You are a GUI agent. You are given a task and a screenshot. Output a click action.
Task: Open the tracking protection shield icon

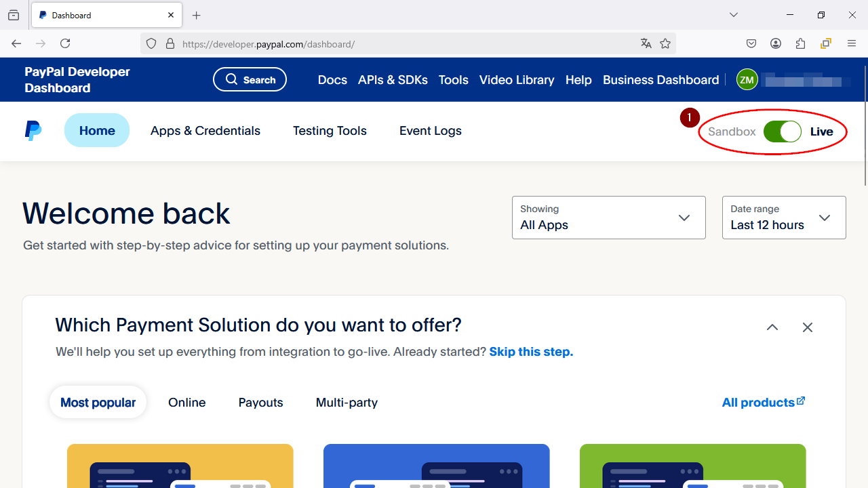[x=151, y=43]
